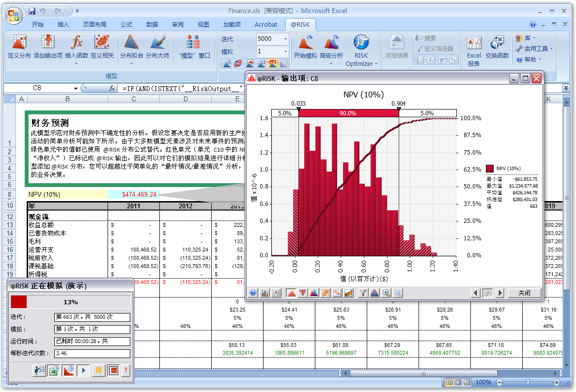This screenshot has width=576, height=392.
Task: Click the right delimiter marker at 0.904
Action: coord(399,109)
